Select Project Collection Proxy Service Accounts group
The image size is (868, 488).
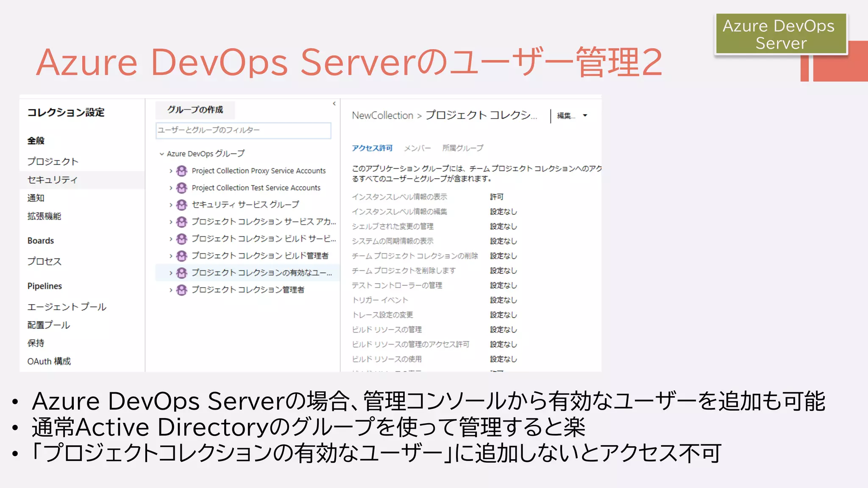click(259, 171)
